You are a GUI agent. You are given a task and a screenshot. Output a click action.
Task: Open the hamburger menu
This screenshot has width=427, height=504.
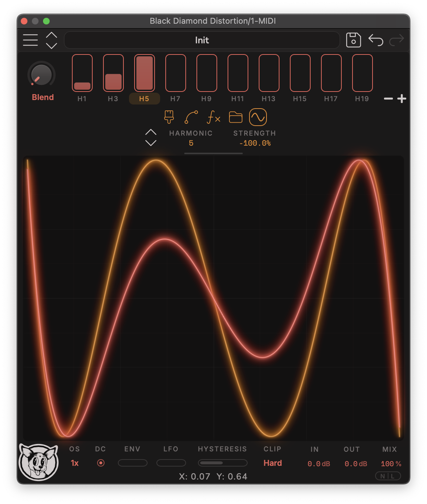[30, 40]
